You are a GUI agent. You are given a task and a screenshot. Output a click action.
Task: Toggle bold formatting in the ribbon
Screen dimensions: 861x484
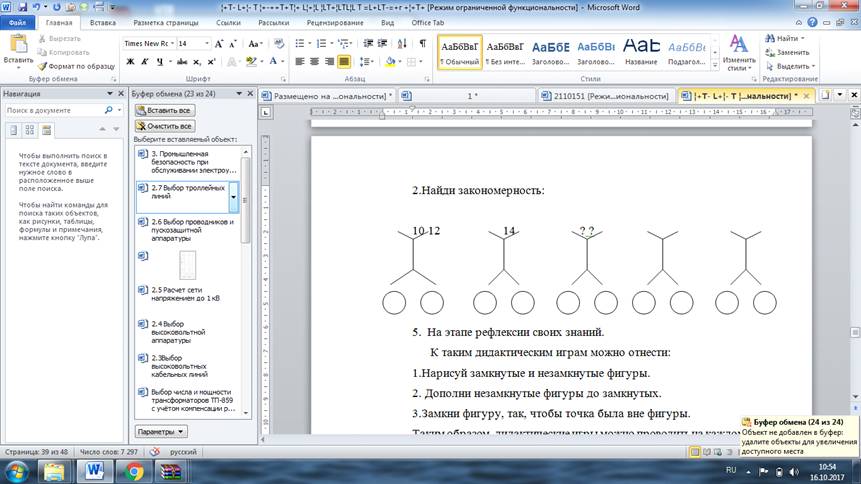tap(130, 62)
